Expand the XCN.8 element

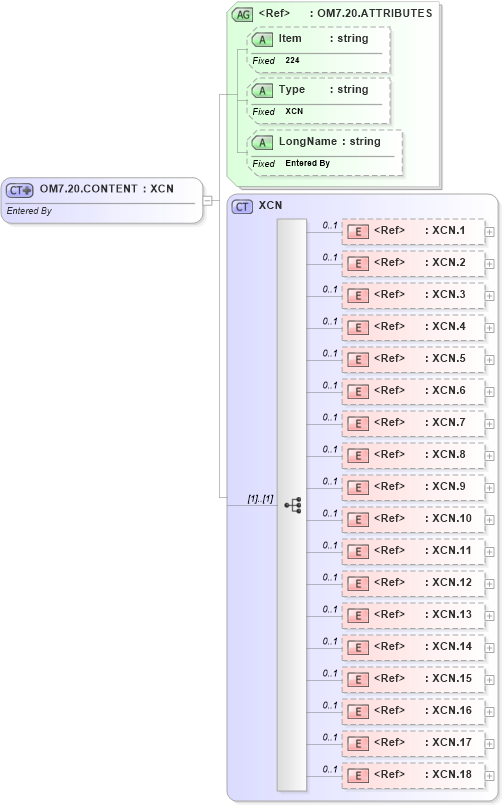(x=489, y=456)
